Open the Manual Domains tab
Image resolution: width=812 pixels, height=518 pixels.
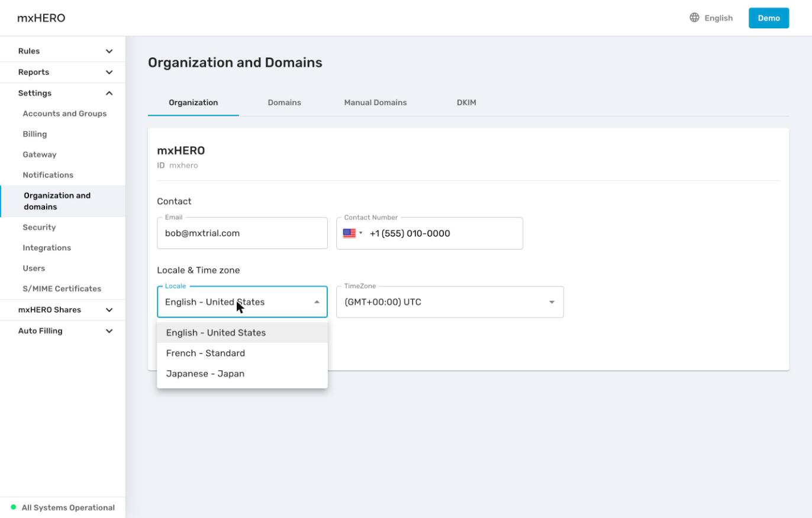point(375,103)
